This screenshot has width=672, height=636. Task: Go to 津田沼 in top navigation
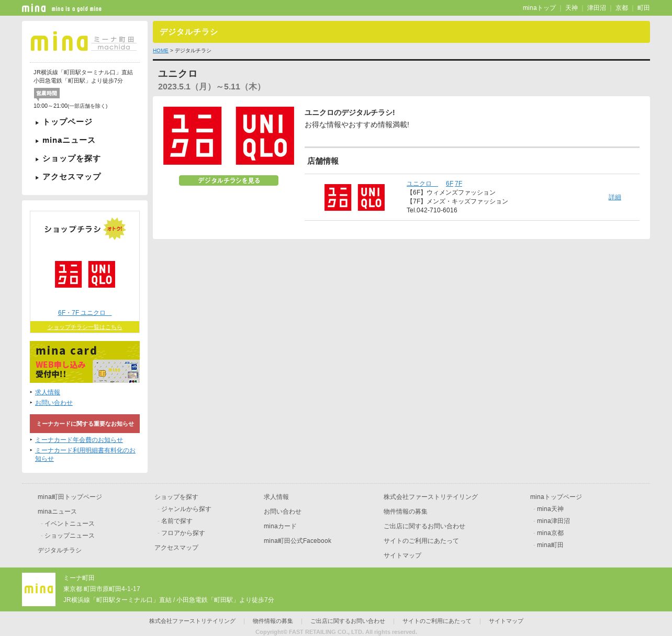tap(597, 8)
